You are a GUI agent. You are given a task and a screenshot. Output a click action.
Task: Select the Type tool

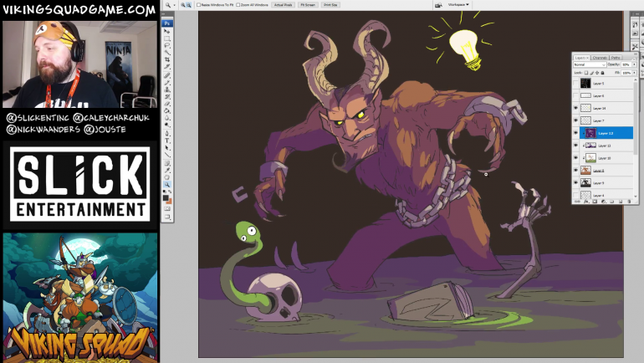pos(167,141)
